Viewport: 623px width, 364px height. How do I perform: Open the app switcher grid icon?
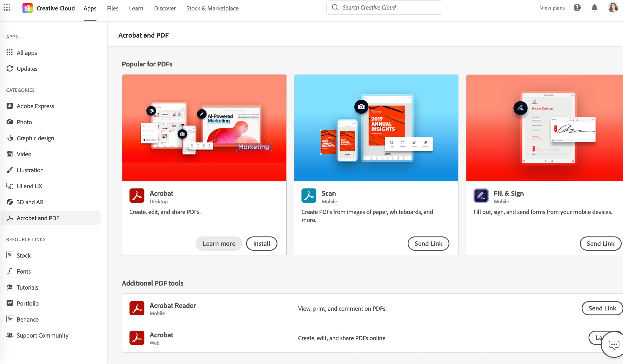(7, 8)
